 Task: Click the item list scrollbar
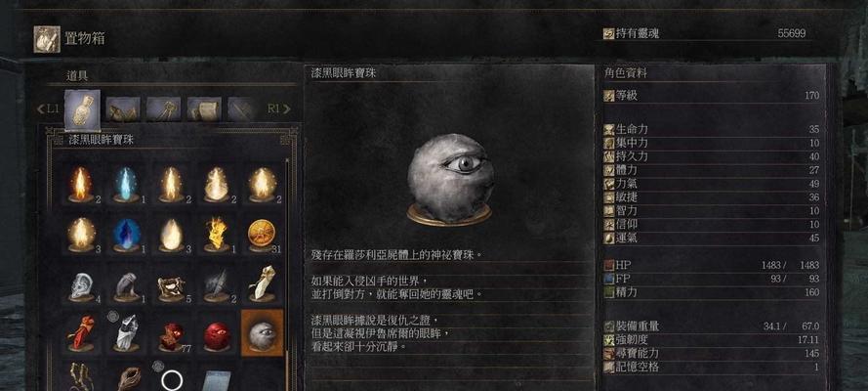[287, 274]
